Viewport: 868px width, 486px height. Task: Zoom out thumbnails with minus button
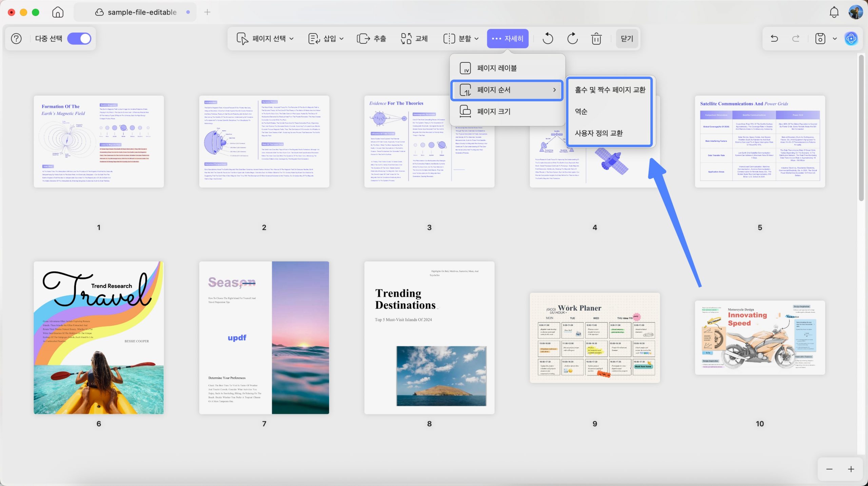point(829,469)
